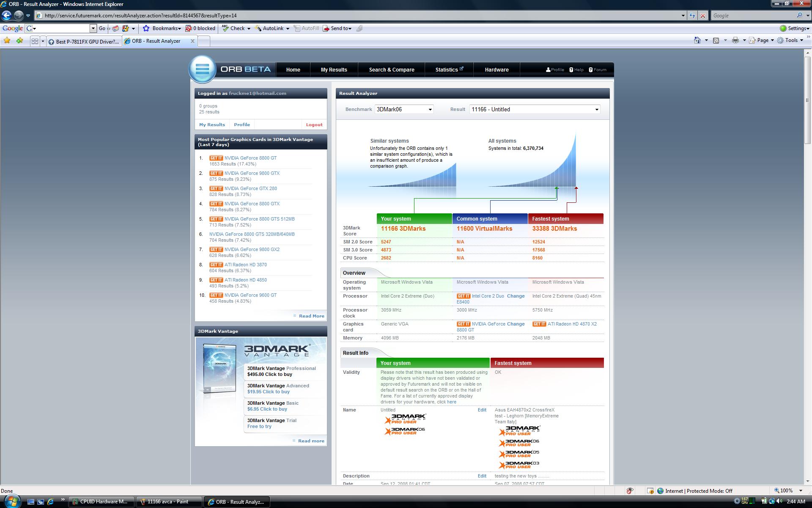Open the Hardware nav item
This screenshot has height=508, width=812.
[497, 70]
